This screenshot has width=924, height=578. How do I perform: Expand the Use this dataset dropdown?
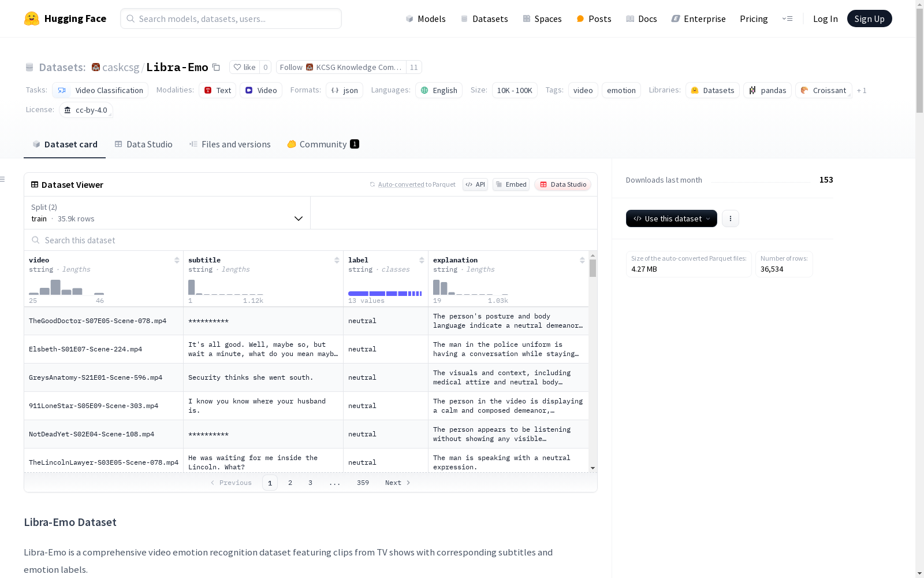[x=672, y=218]
